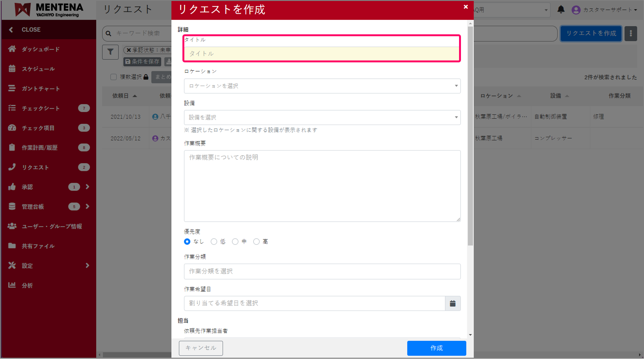Select the 高 priority radio button
The height and width of the screenshot is (359, 644).
pyautogui.click(x=256, y=242)
